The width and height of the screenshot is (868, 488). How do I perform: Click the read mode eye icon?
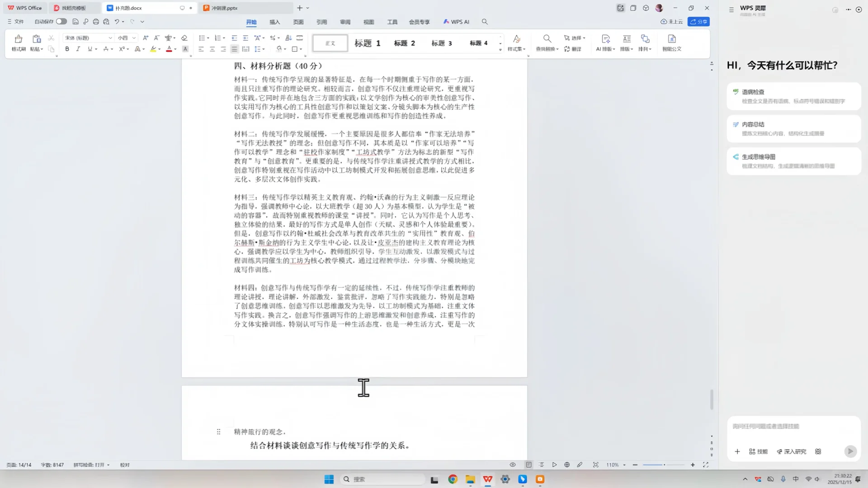click(513, 465)
